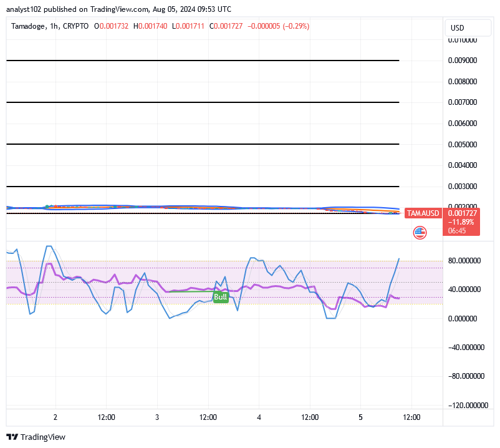Click the green Bull signal label
The image size is (500, 448).
[220, 298]
